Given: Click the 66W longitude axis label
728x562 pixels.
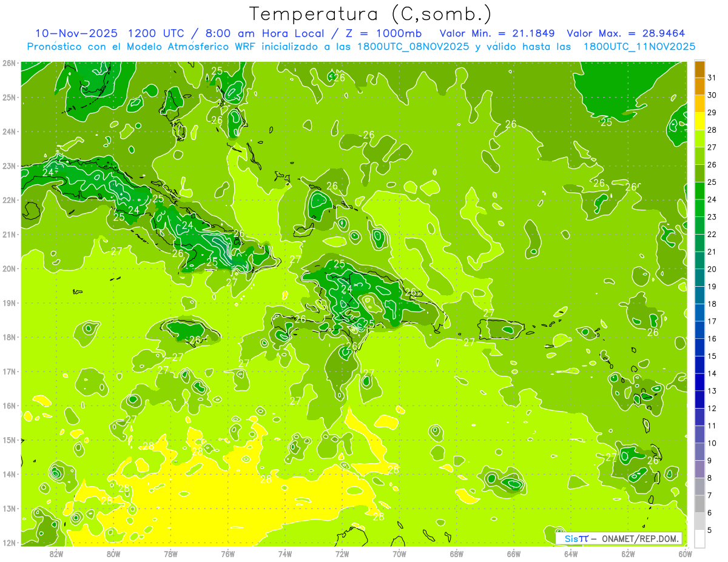Looking at the screenshot, I should pyautogui.click(x=514, y=554).
